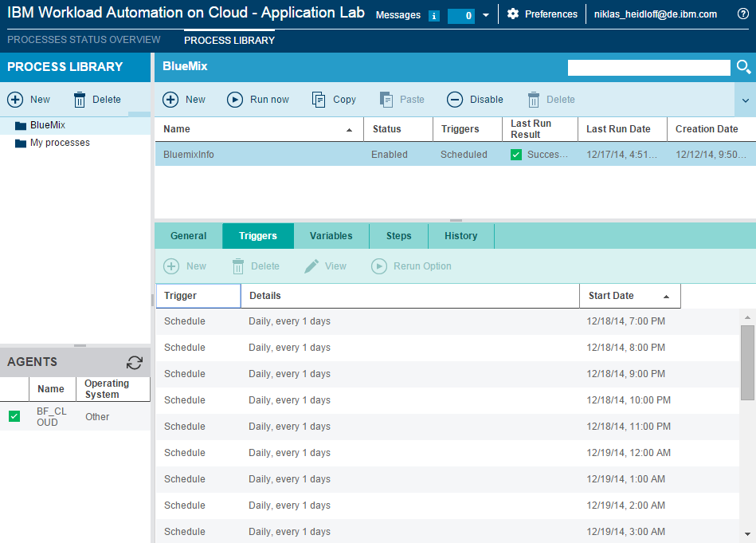This screenshot has width=756, height=543.
Task: Refresh the Agents list
Action: tap(135, 363)
